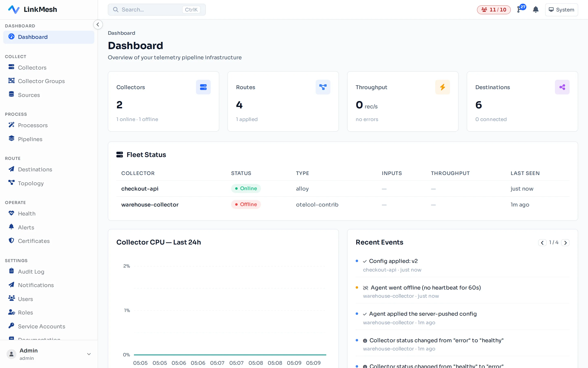Screen dimensions: 588x368
Task: Click the otelcol-contrib type cell
Action: 317,205
